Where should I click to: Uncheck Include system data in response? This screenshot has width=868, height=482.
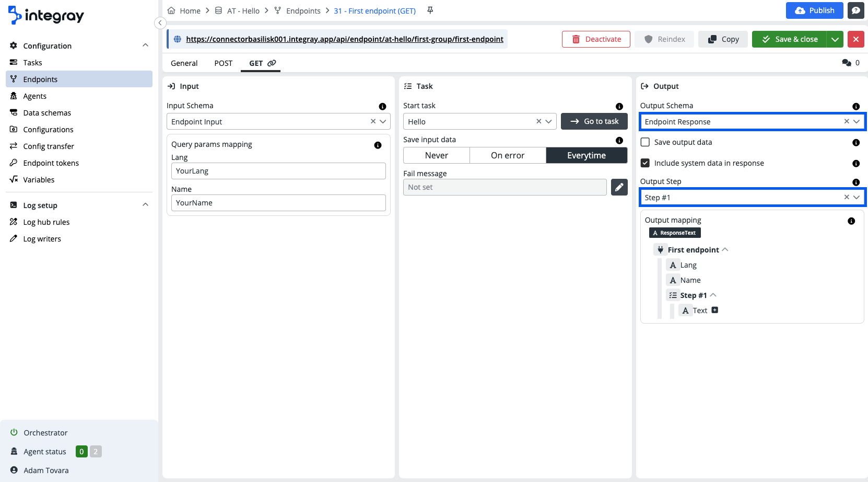[646, 163]
